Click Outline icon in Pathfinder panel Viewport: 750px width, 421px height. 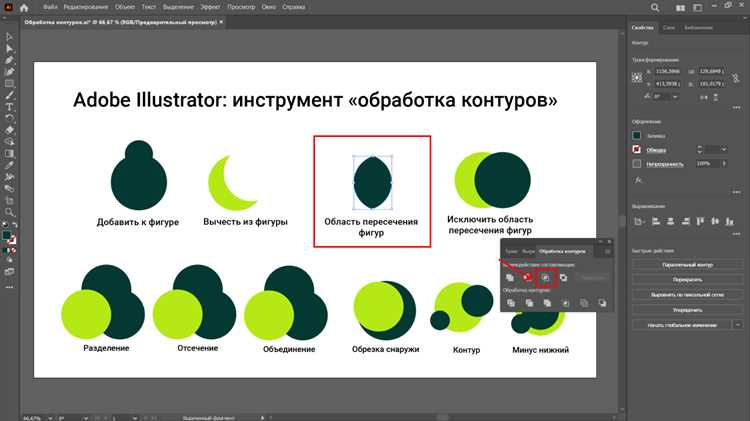pyautogui.click(x=584, y=303)
